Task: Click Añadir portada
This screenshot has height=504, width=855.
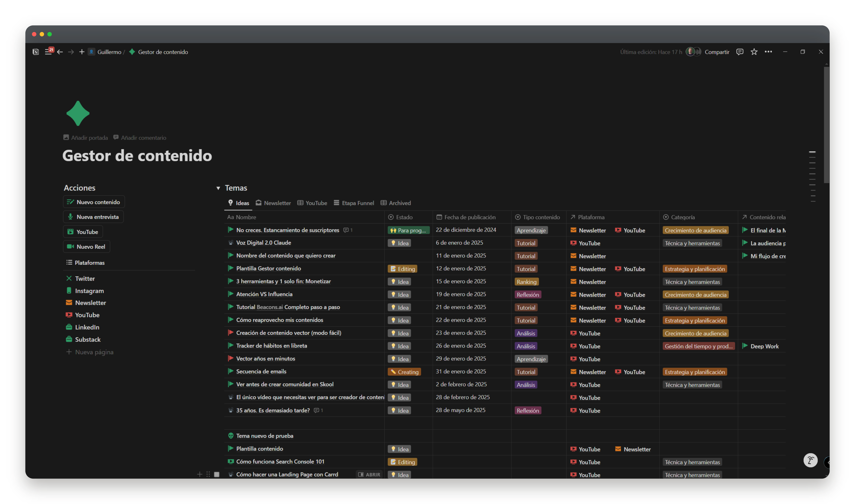Action: click(x=86, y=138)
